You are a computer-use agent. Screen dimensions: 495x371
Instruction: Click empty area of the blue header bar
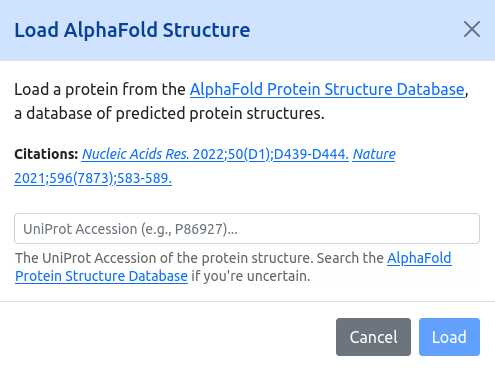pos(357,30)
